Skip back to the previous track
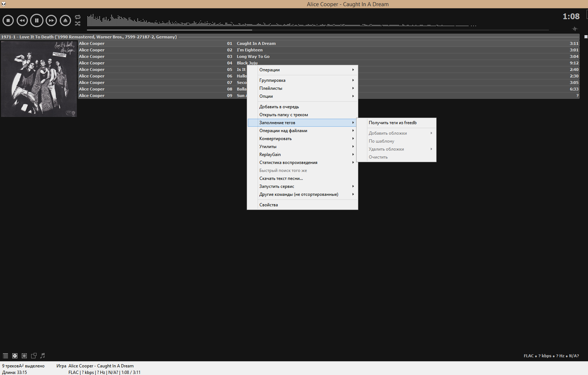 point(22,21)
